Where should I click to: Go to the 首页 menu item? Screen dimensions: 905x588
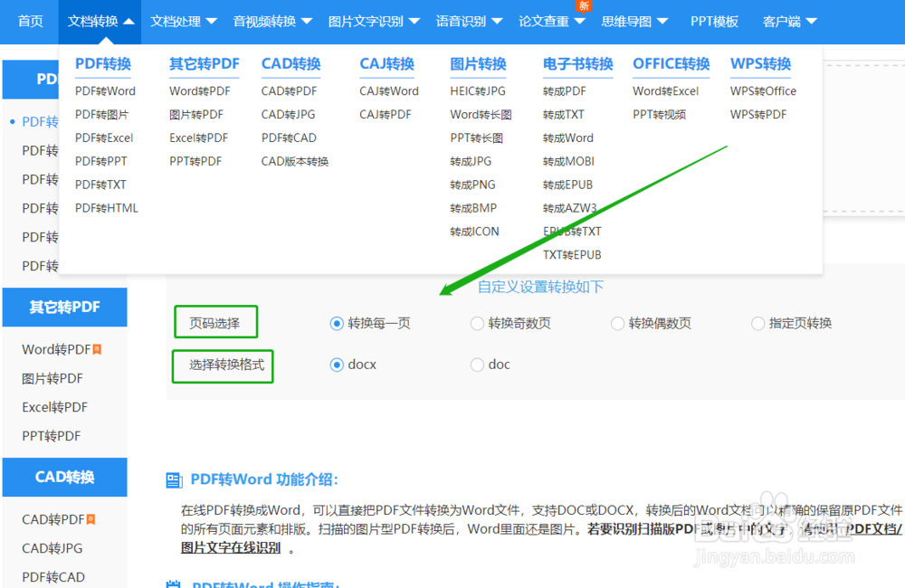30,21
